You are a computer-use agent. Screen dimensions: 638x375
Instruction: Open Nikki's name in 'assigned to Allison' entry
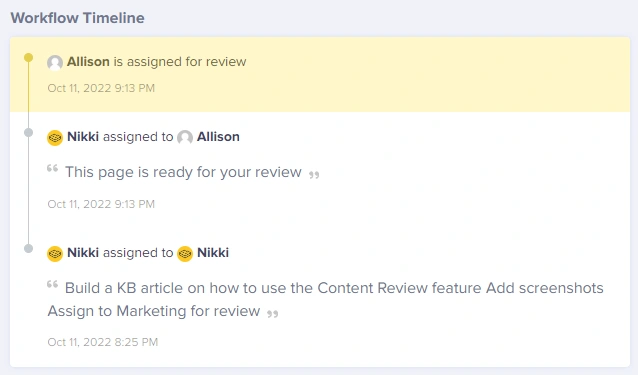click(x=83, y=137)
